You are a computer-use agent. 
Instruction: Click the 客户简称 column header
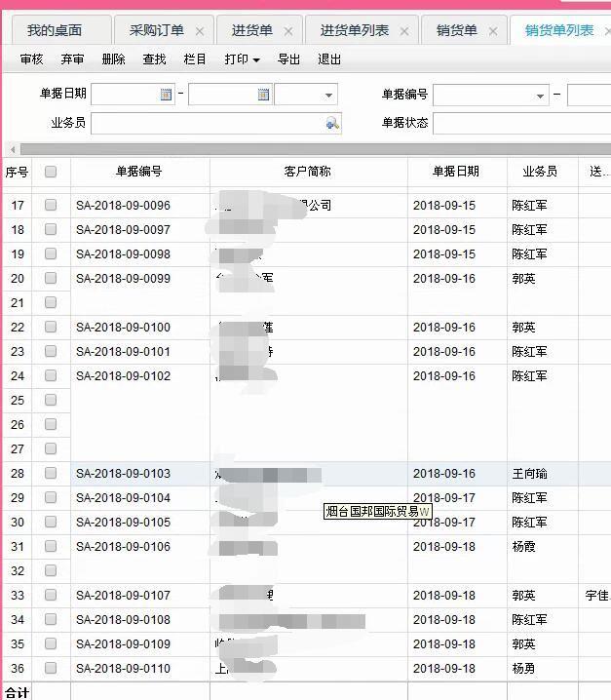coord(308,172)
